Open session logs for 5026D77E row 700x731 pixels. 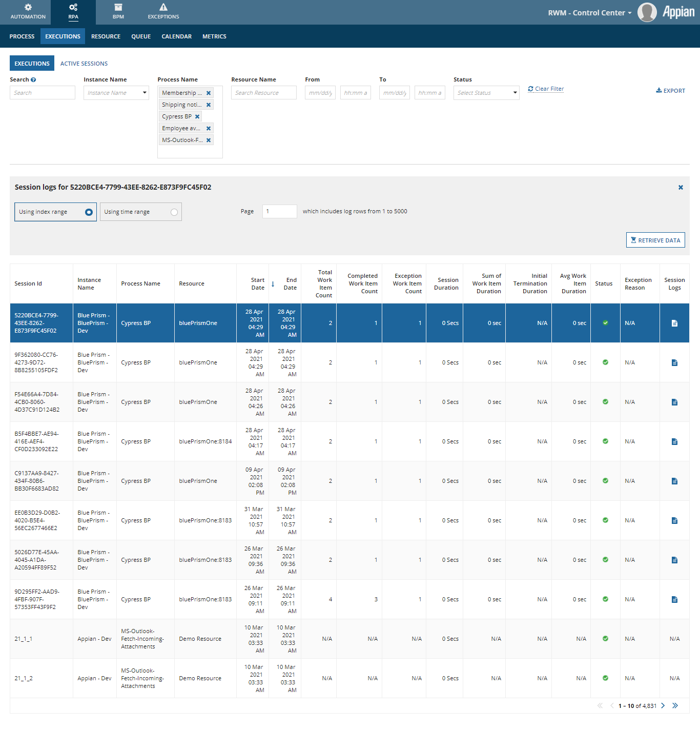(x=674, y=560)
